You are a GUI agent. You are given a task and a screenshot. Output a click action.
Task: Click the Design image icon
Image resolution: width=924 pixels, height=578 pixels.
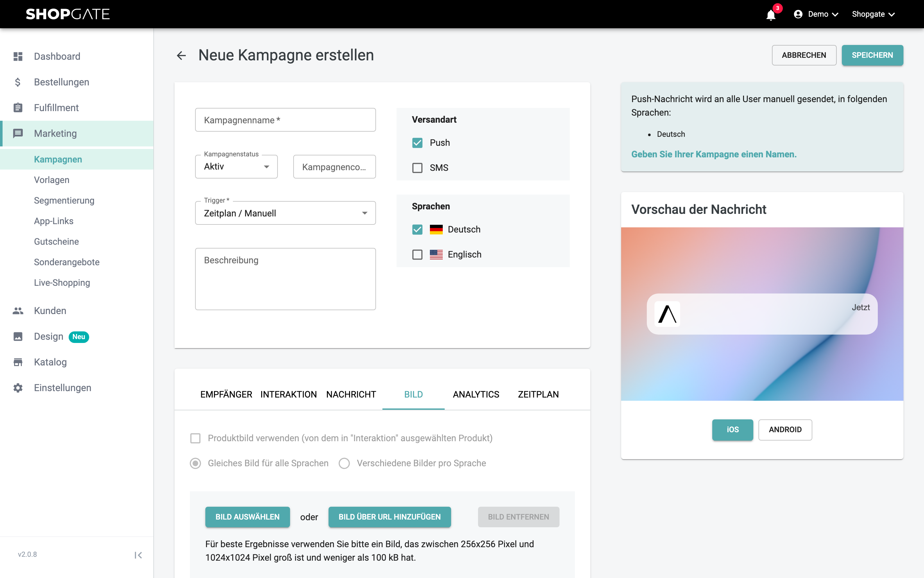(18, 337)
